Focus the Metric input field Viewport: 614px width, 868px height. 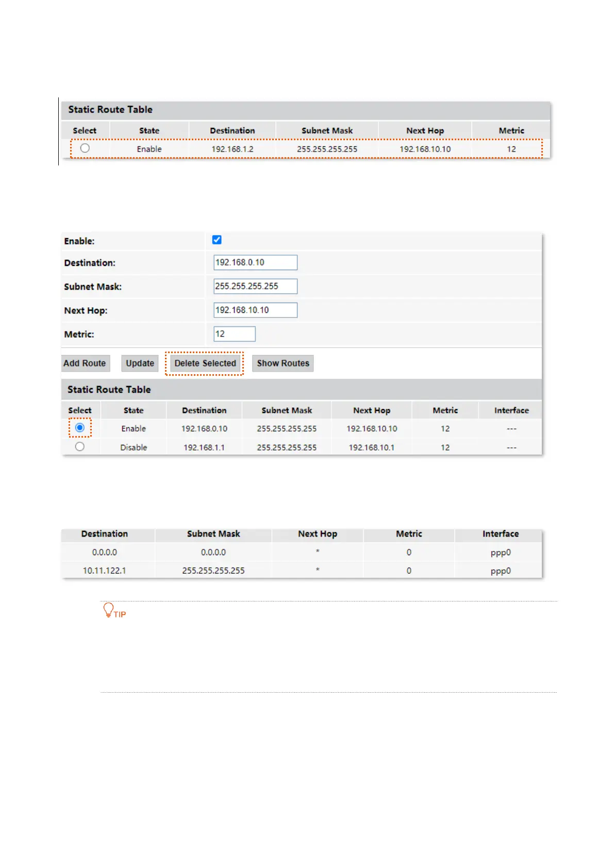click(235, 334)
